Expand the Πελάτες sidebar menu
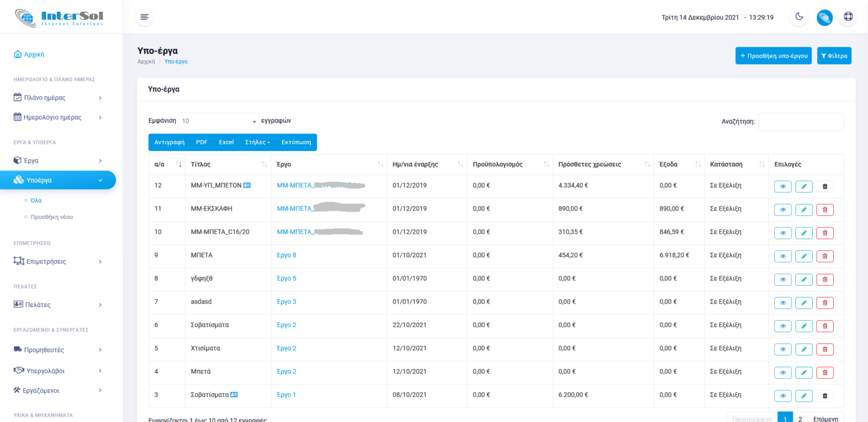Viewport: 868px width, 422px height. (x=58, y=305)
